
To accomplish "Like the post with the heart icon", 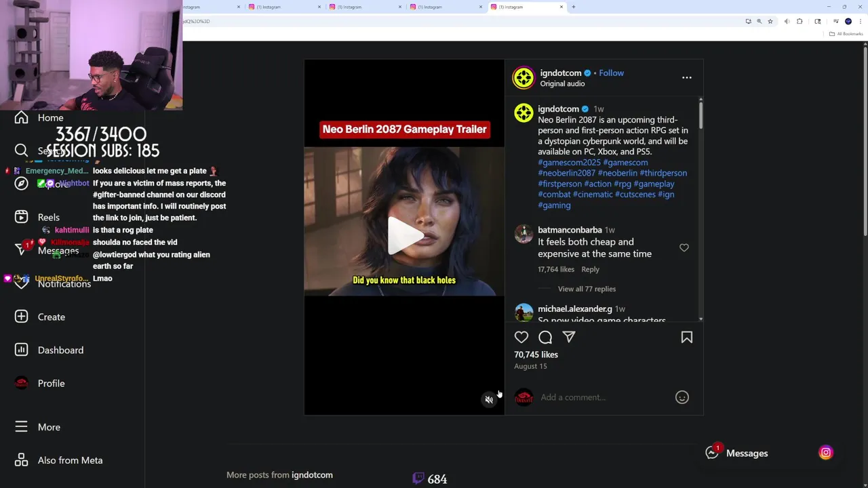I will 521,337.
